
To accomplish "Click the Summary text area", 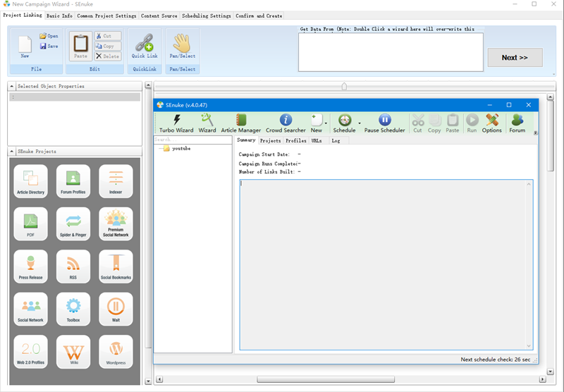I will coord(386,264).
